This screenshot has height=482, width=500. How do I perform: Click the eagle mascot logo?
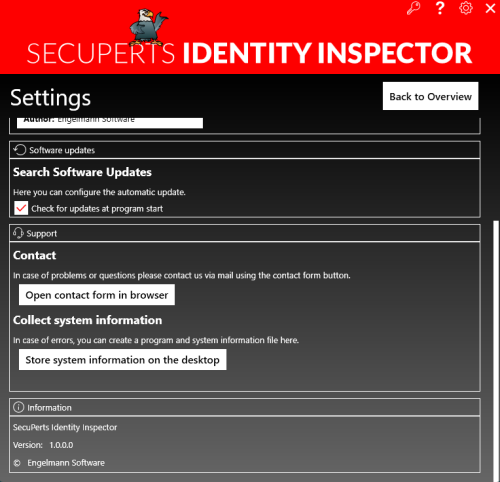[x=148, y=27]
